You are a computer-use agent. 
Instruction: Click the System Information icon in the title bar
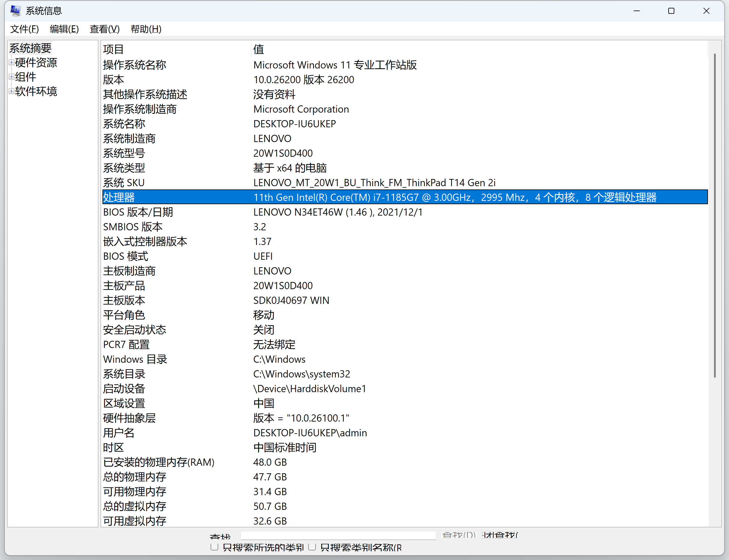[x=15, y=10]
